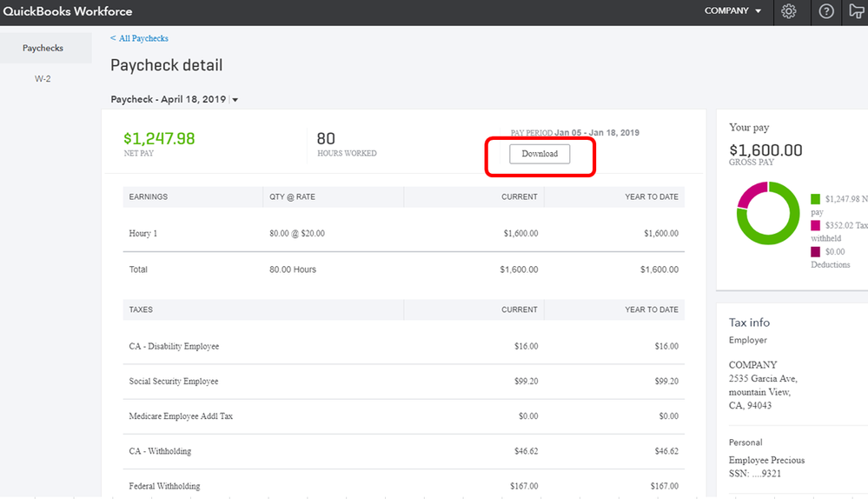Expand the COMPANY account dropdown

pos(733,11)
